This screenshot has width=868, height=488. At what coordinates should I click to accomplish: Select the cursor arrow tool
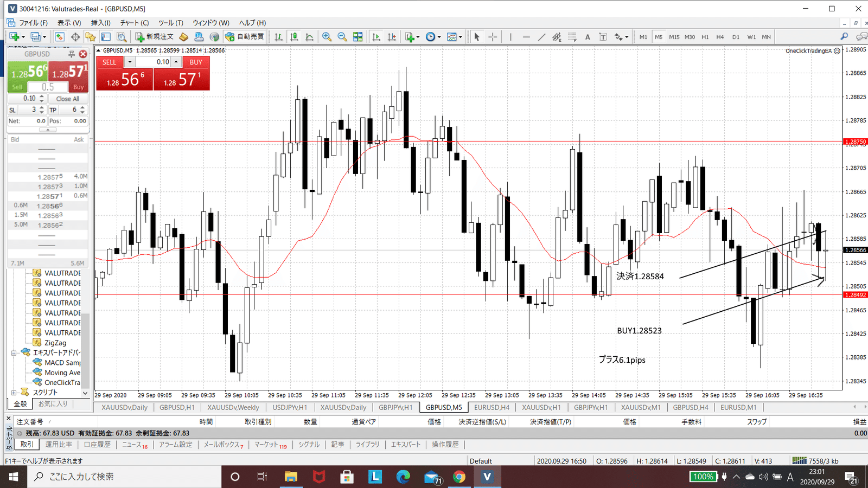pyautogui.click(x=476, y=37)
